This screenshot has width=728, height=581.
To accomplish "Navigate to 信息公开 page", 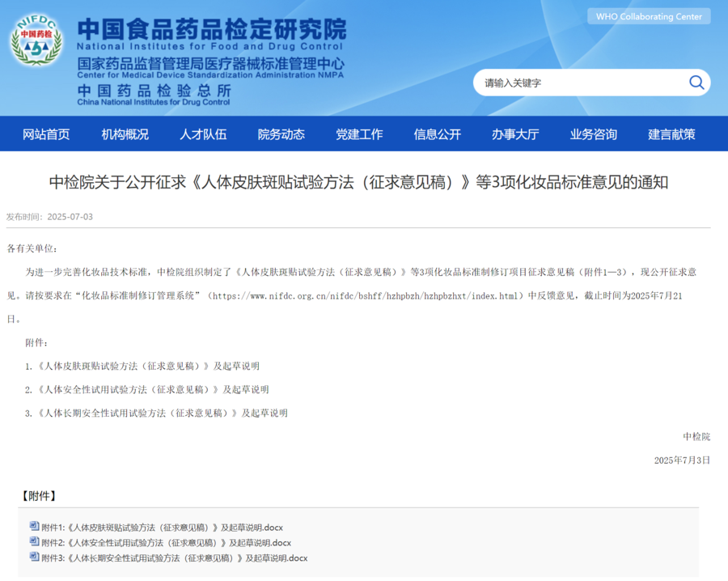I will (437, 134).
